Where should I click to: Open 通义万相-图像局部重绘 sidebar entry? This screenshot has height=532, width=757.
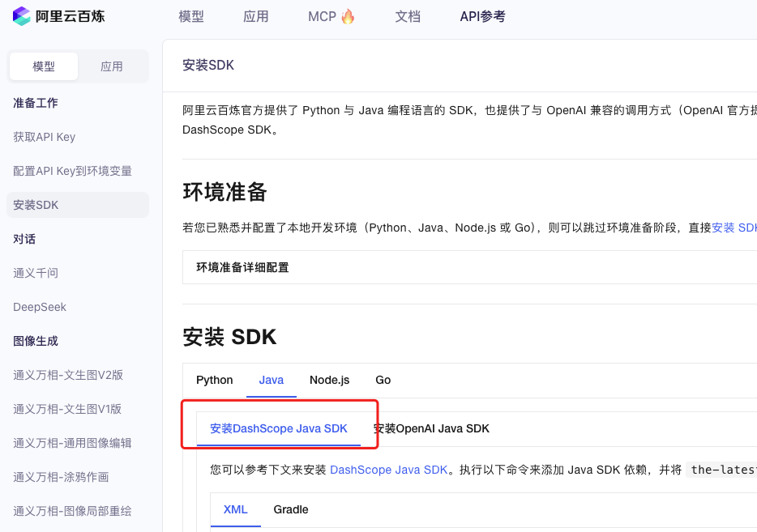72,511
